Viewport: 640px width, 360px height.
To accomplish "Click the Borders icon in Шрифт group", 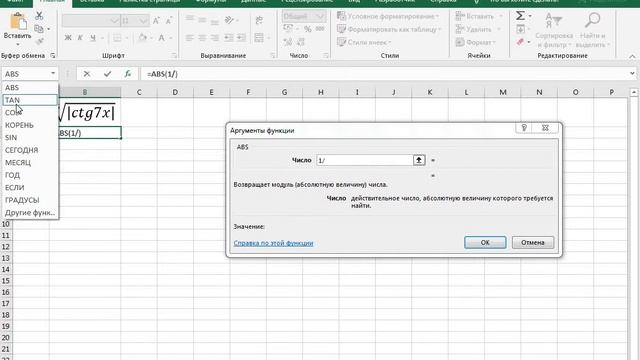I will (117, 38).
